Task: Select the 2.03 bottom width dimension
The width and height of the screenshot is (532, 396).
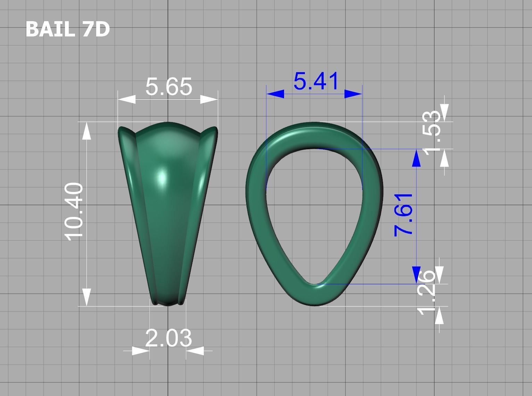Action: click(x=168, y=338)
